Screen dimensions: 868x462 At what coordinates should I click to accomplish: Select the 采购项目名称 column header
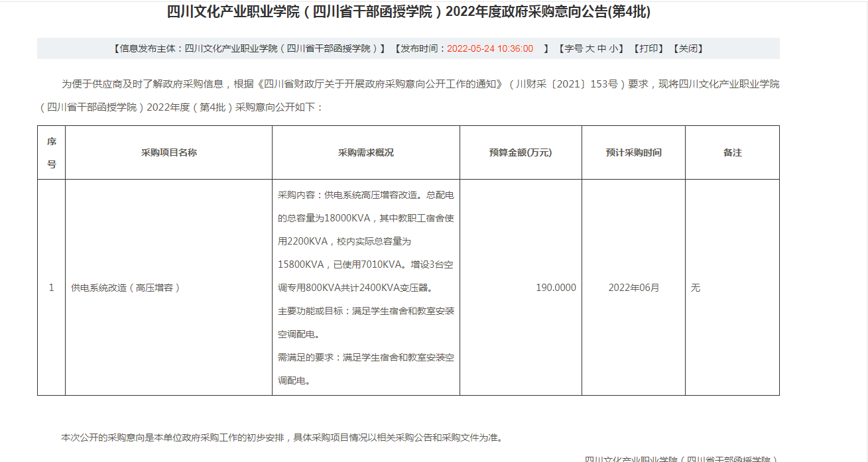click(168, 152)
